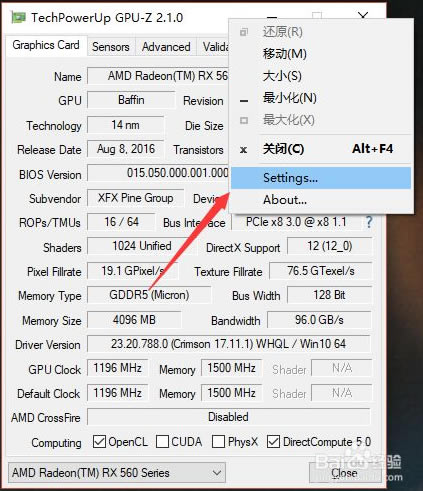The height and width of the screenshot is (491, 423).
Task: Open the RX 560 Series GPU dropdown
Action: (x=117, y=472)
